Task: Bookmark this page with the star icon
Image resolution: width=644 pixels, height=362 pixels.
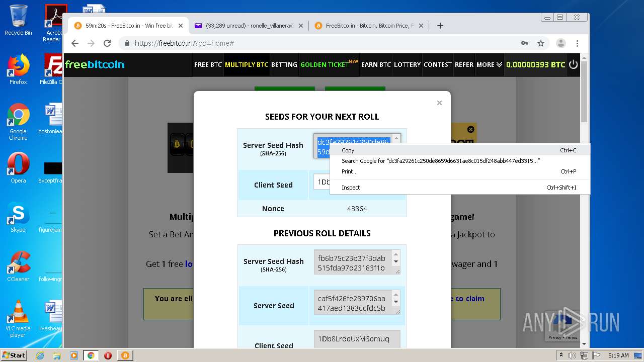Action: [541, 43]
